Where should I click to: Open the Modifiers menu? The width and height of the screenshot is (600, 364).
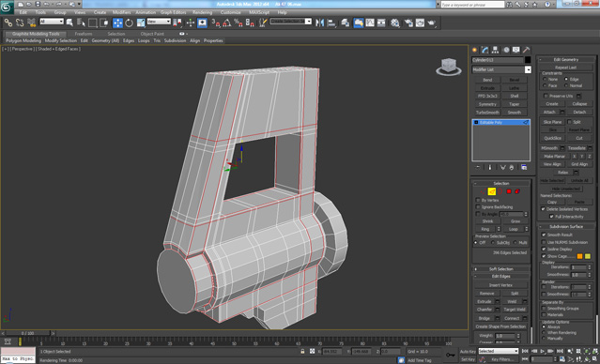[121, 12]
